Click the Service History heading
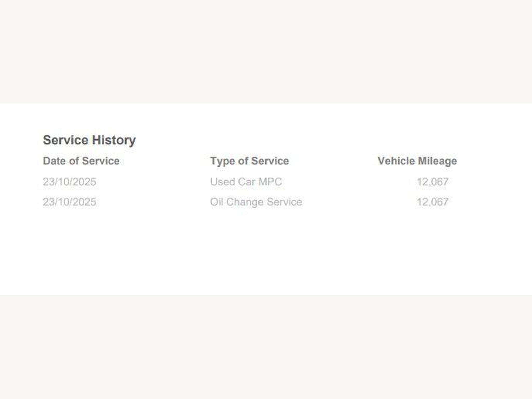The image size is (532, 399). tap(89, 140)
